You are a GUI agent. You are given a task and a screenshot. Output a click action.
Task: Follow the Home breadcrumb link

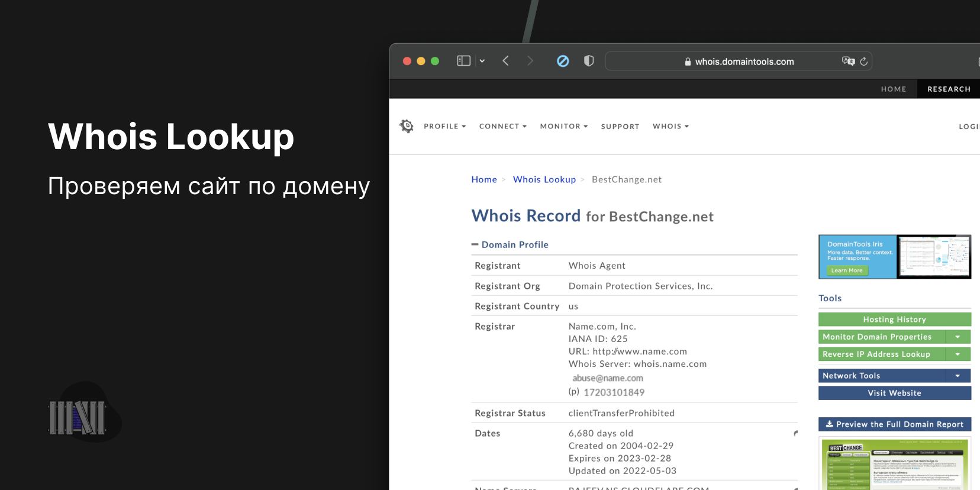click(484, 179)
